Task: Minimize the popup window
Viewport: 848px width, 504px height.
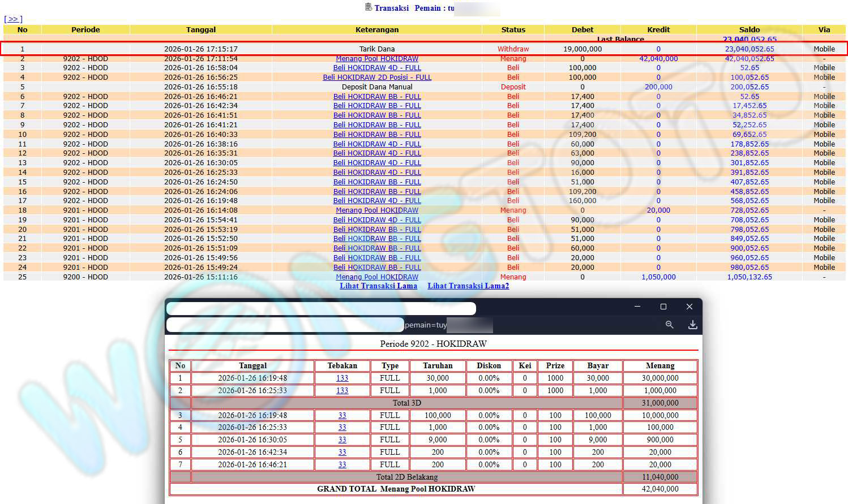Action: tap(637, 307)
